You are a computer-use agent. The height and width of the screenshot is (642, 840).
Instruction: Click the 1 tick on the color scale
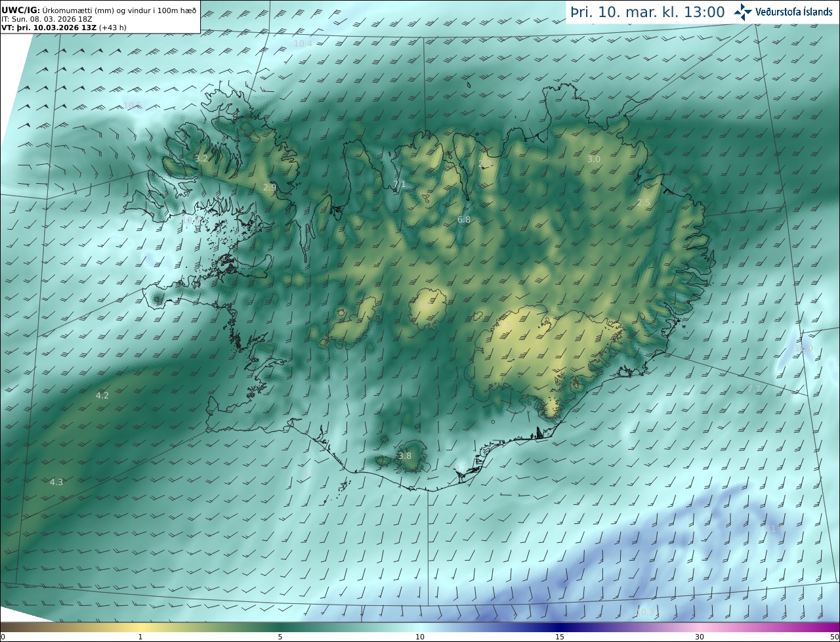coord(140,637)
